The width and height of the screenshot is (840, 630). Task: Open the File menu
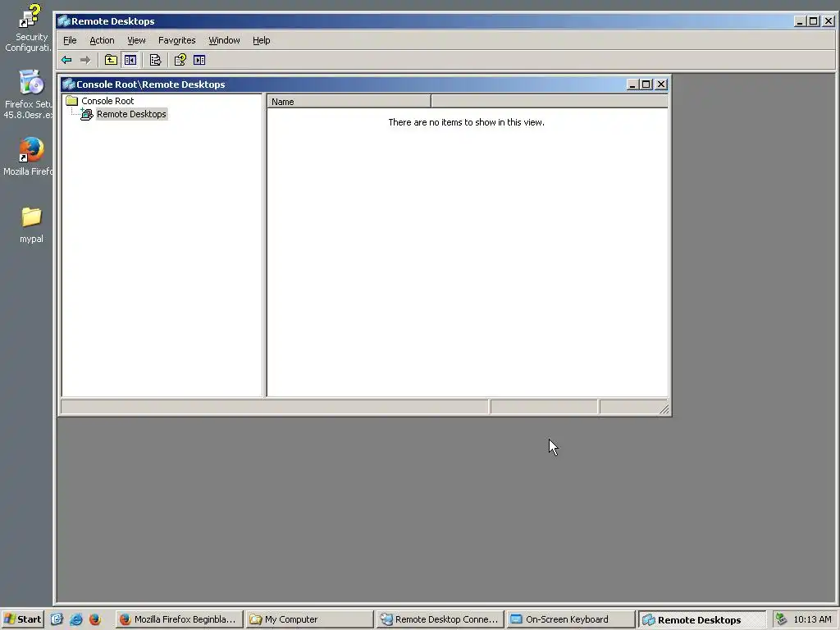(x=70, y=40)
